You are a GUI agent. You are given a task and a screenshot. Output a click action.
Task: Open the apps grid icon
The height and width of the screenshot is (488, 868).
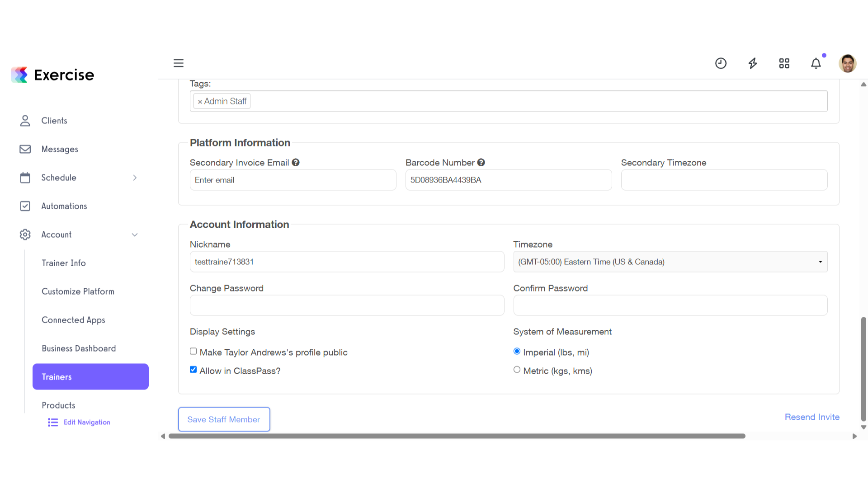pyautogui.click(x=784, y=63)
